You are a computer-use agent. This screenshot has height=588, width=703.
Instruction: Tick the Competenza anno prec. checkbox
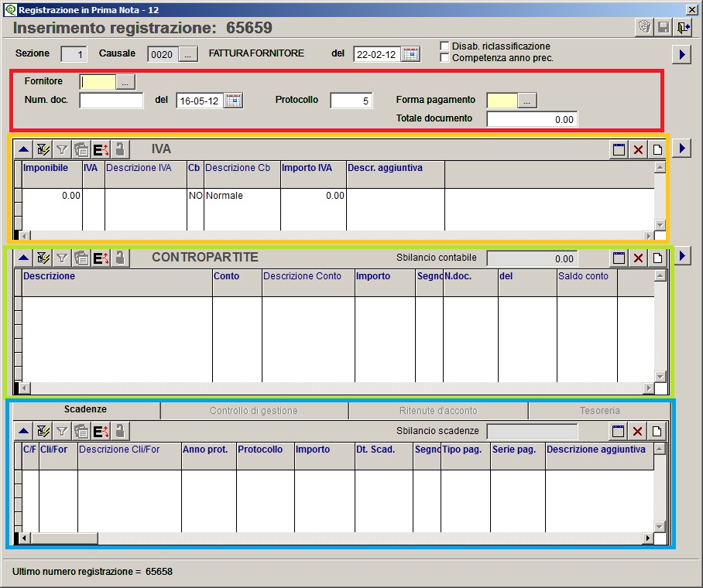tap(444, 57)
